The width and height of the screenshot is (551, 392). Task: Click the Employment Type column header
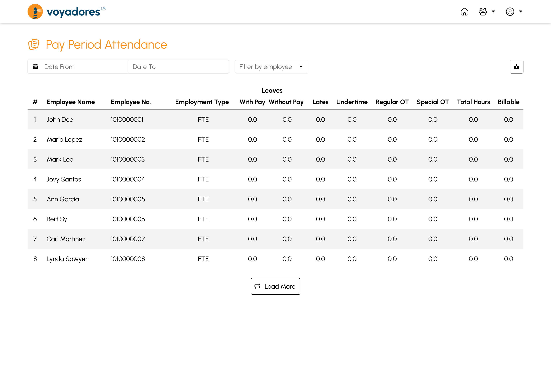202,102
